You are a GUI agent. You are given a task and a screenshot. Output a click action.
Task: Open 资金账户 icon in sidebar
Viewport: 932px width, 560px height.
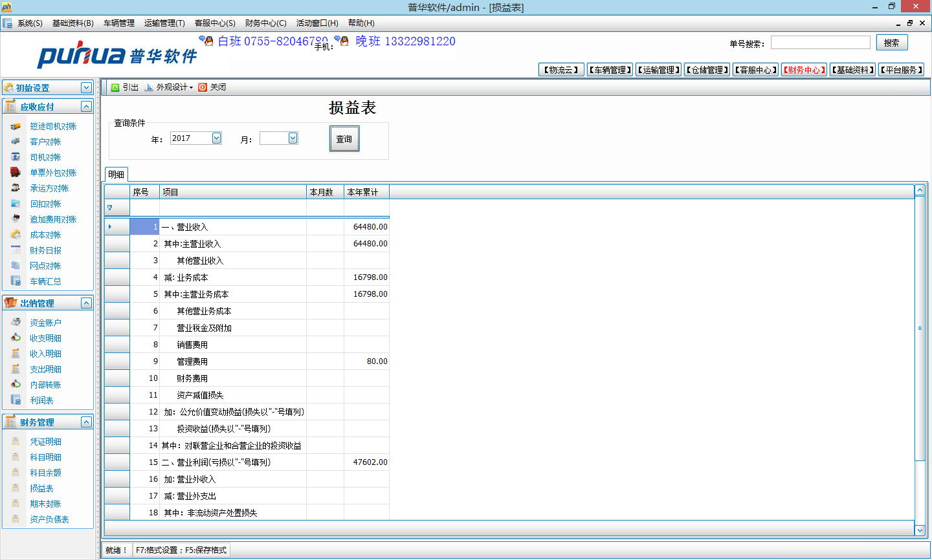point(16,323)
